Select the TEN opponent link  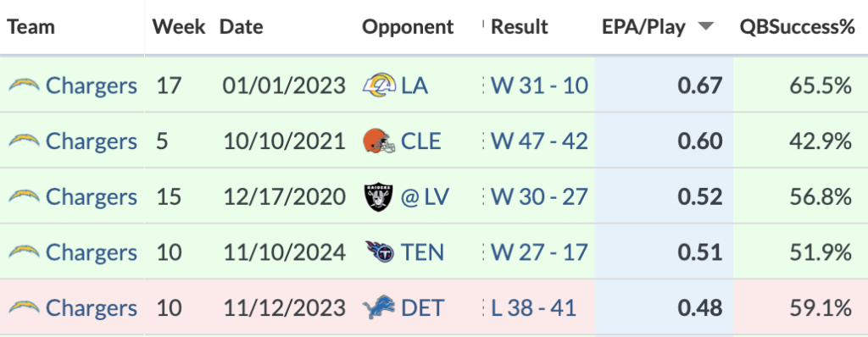(x=422, y=252)
